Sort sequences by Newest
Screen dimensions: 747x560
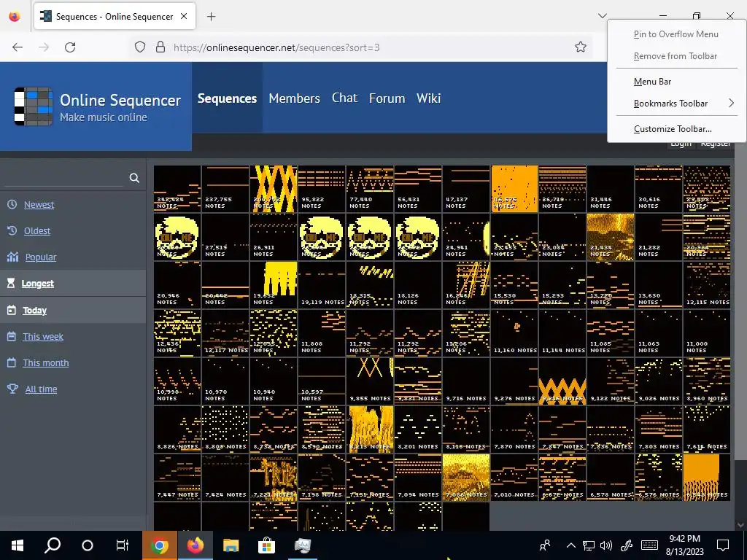(x=39, y=204)
